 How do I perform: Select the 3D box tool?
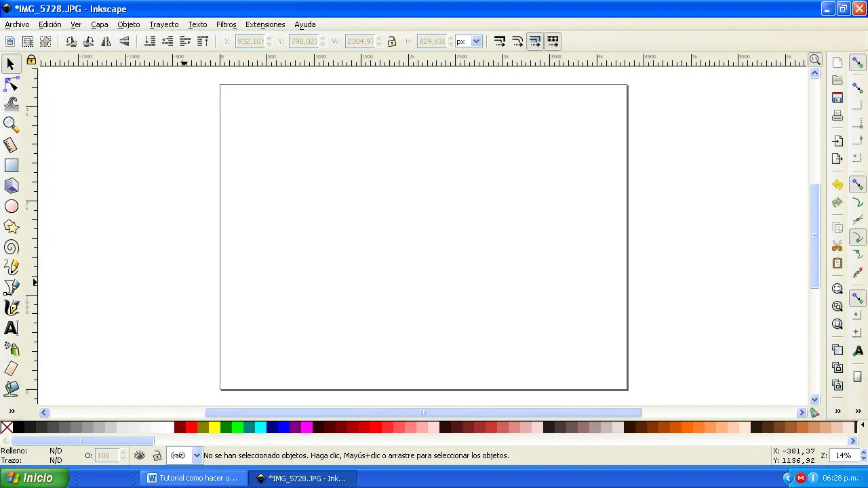(x=11, y=186)
